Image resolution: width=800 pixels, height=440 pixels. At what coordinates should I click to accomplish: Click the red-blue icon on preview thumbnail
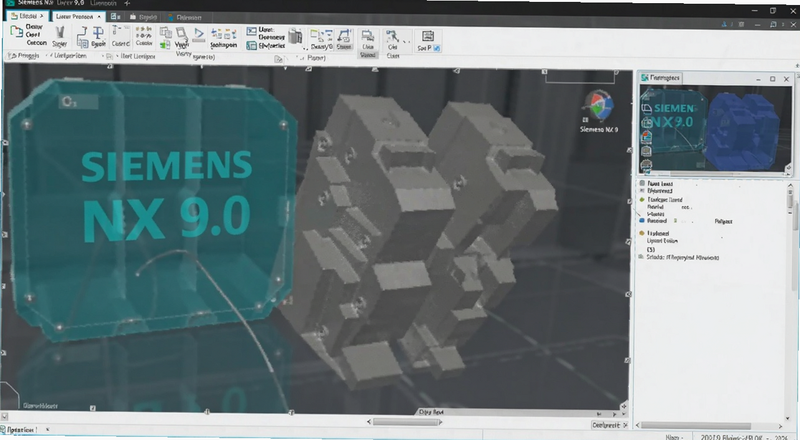click(646, 136)
